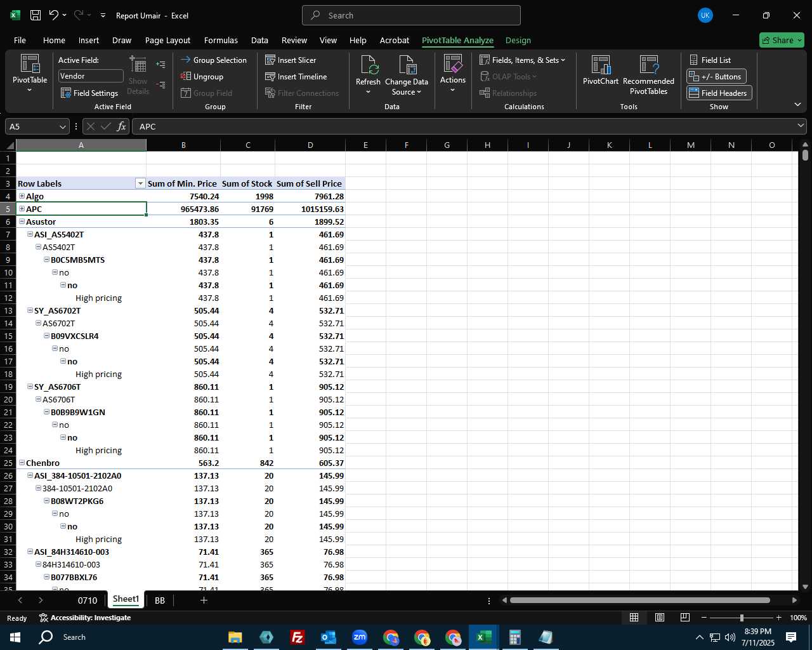Select cell with Sum of Stock header
812x650 pixels.
tap(247, 183)
